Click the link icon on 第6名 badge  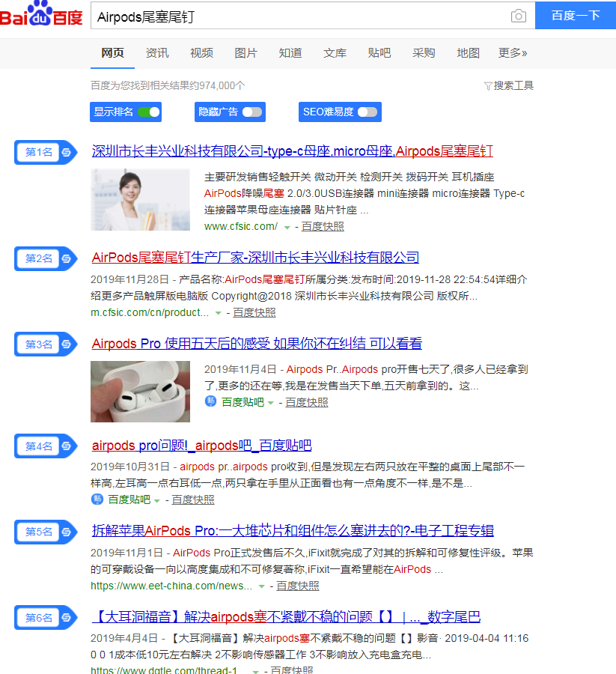pyautogui.click(x=66, y=618)
